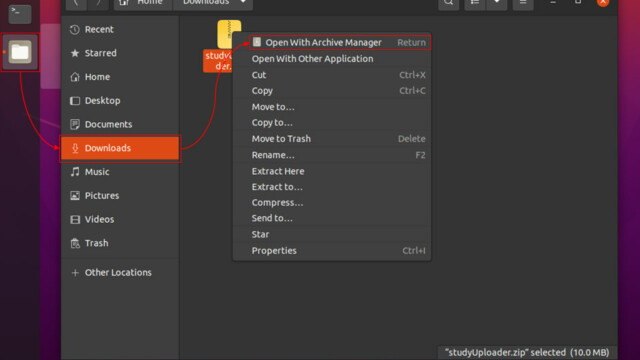The width and height of the screenshot is (640, 360).
Task: Choose Move to… in context menu
Action: 332,107
